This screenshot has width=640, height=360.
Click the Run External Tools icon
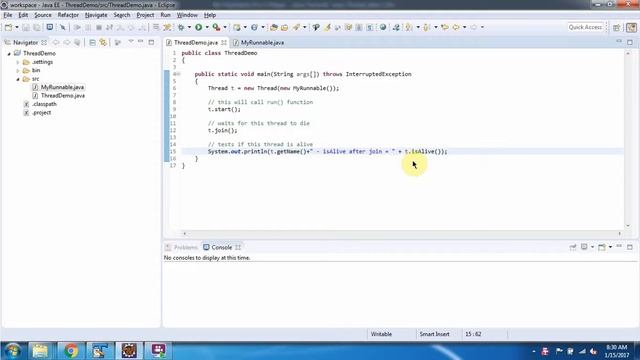216,27
